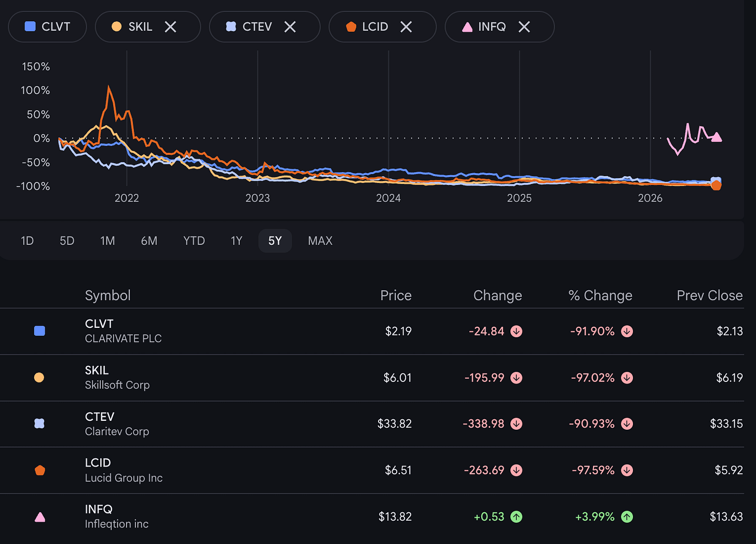Click the orange pentagon beside Lucid Group row
This screenshot has height=544, width=756.
[39, 470]
